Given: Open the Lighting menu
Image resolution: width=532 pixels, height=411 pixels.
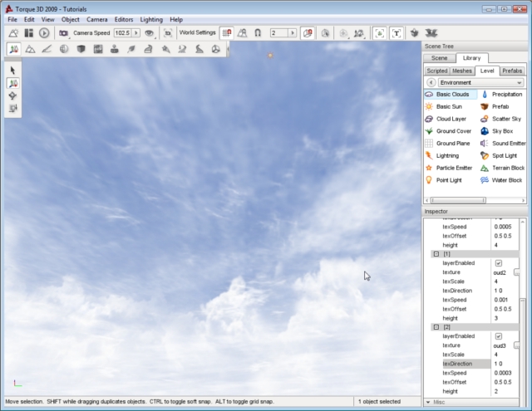Looking at the screenshot, I should (151, 19).
